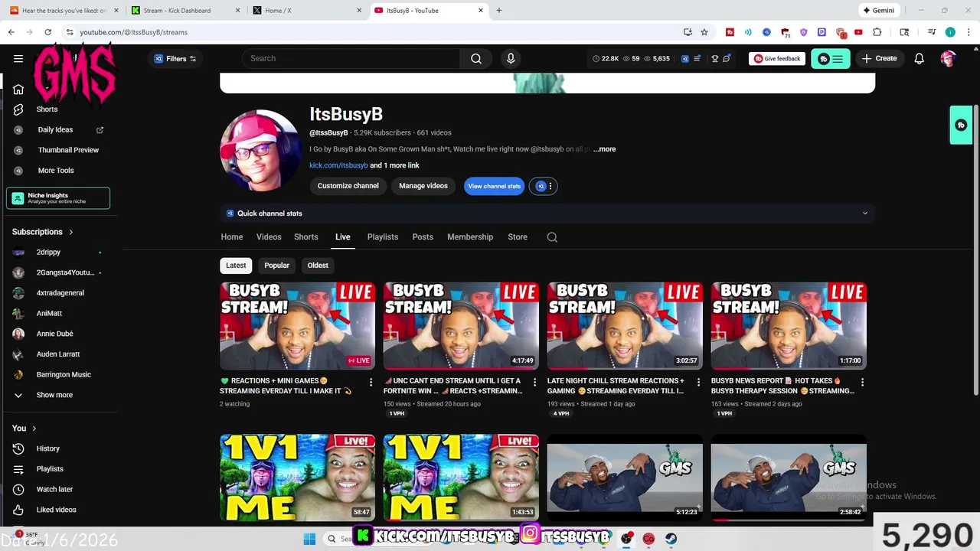Switch to the Membership channel tab
The image size is (980, 551).
click(470, 237)
